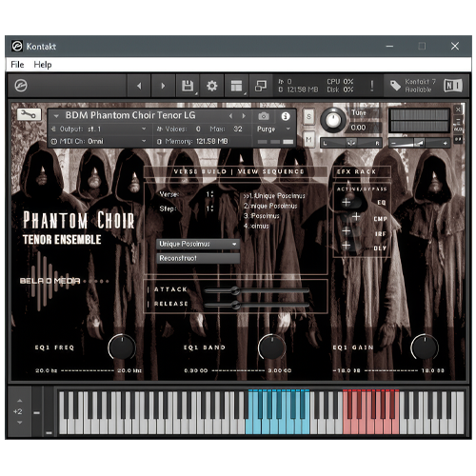Click the snapshot camera icon
Screen dimensions: 476x476
264,116
